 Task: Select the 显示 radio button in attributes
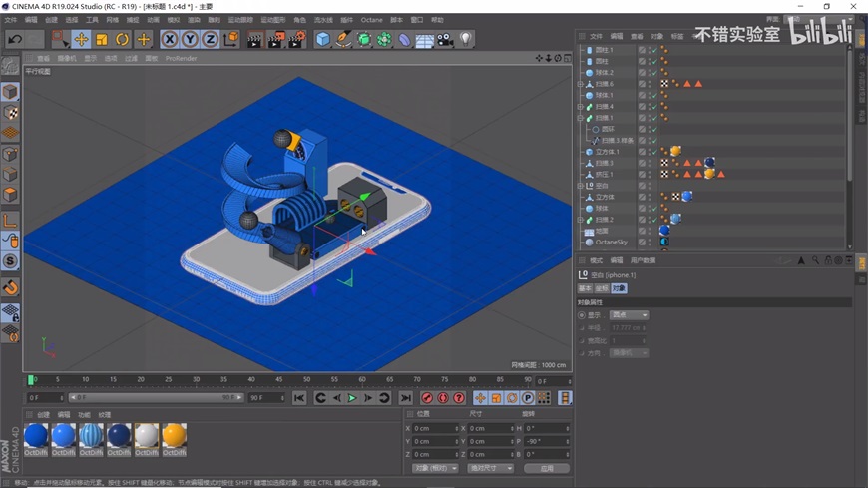(582, 315)
